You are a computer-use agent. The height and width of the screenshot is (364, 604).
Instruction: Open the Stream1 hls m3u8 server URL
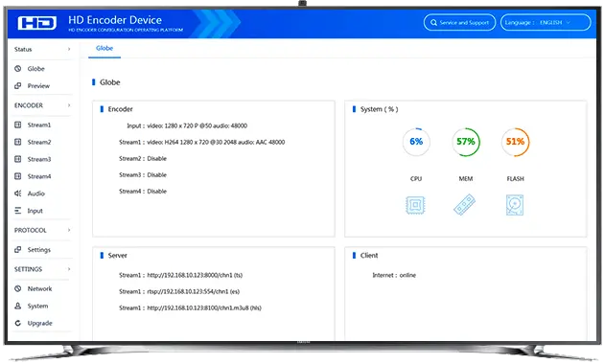pos(204,307)
